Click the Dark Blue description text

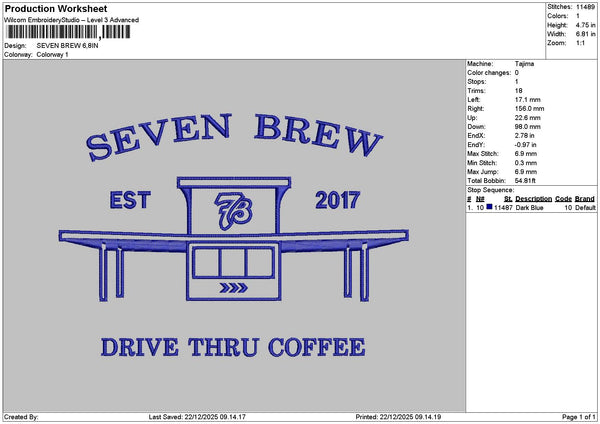coord(529,208)
